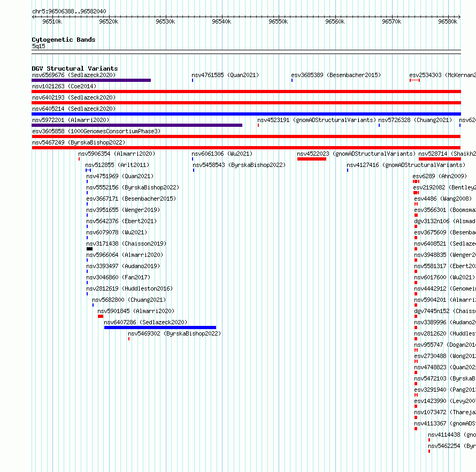
Task: Click the chr5:96506388..96582040 coordinates text
Action: pos(69,12)
